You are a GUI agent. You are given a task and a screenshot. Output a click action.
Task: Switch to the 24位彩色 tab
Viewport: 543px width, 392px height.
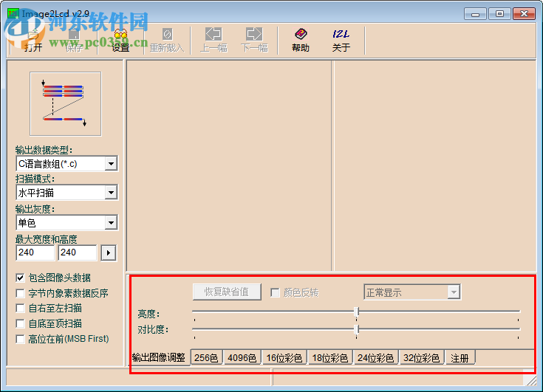click(x=376, y=358)
